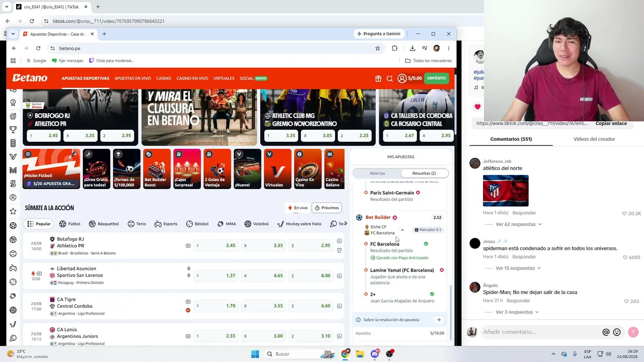
Task: Show the Resueltas (2) bets
Action: (x=424, y=173)
